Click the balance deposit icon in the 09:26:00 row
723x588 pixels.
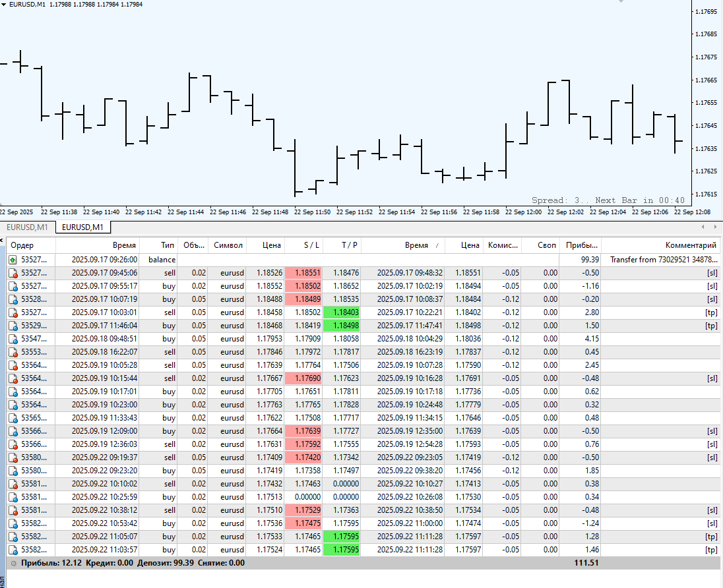pyautogui.click(x=13, y=260)
